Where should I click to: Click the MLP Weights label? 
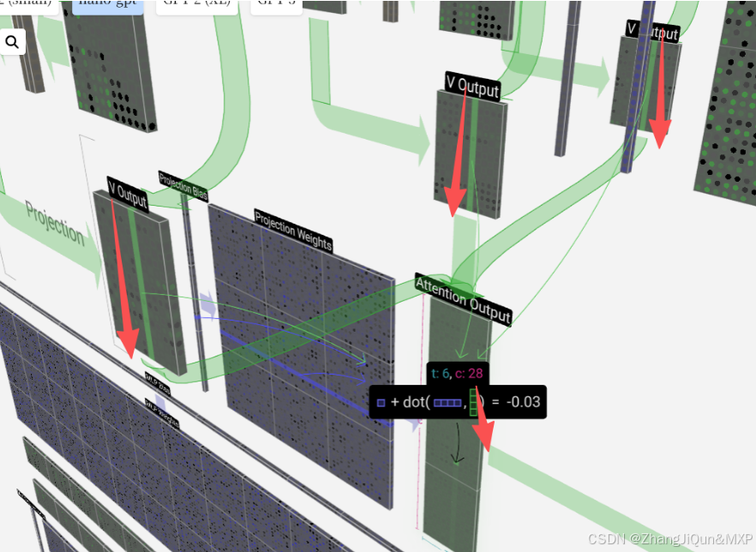tap(162, 414)
